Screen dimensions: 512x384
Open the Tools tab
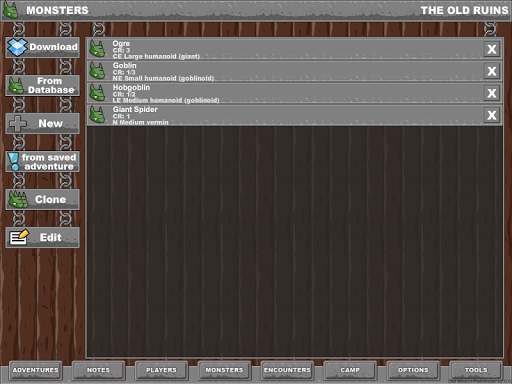coord(476,370)
